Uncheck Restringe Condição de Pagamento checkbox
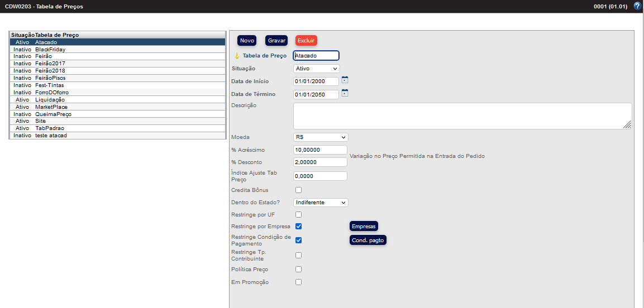This screenshot has width=644, height=308. [x=299, y=240]
